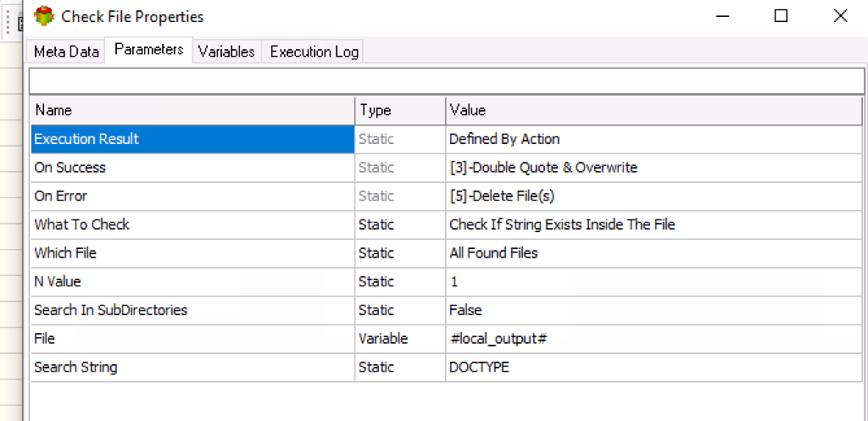Viewport: 868px width, 421px height.
Task: Select the Search String parameter name
Action: [192, 367]
